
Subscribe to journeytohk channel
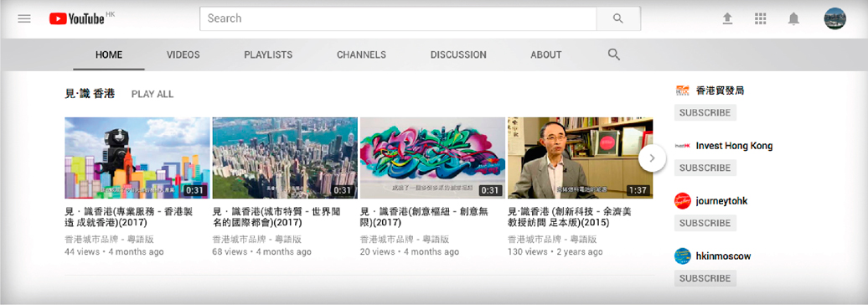pyautogui.click(x=705, y=223)
